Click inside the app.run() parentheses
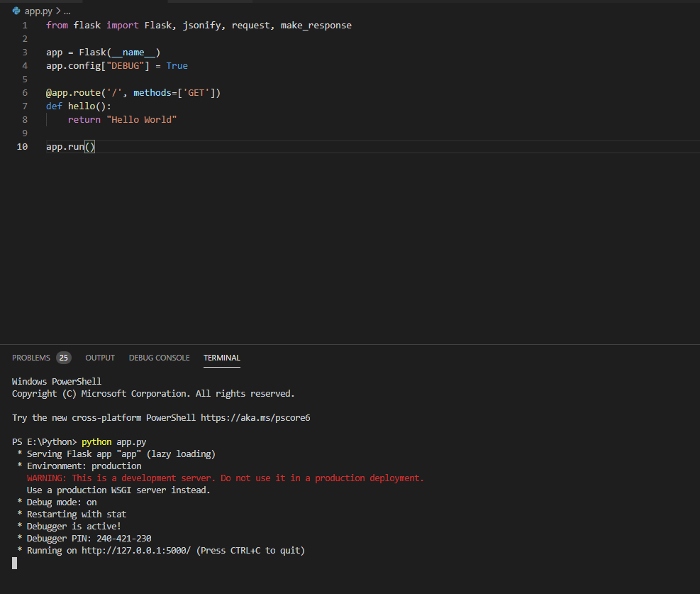 coord(90,147)
